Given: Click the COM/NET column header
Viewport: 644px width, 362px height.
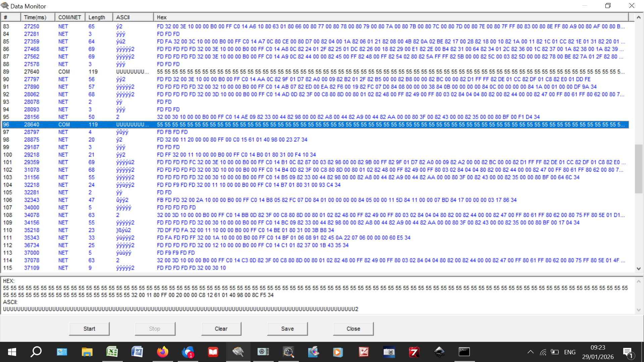Looking at the screenshot, I should (69, 17).
